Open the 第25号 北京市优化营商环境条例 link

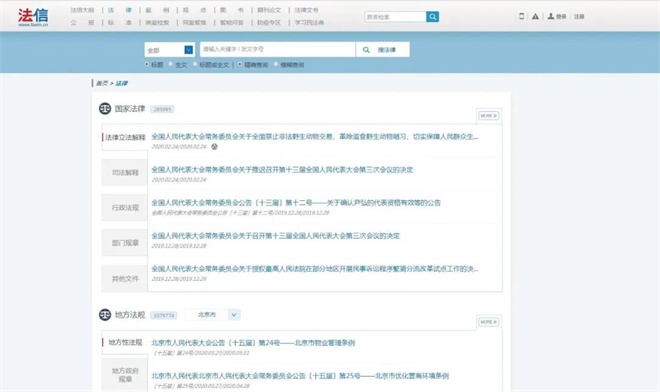pyautogui.click(x=300, y=376)
